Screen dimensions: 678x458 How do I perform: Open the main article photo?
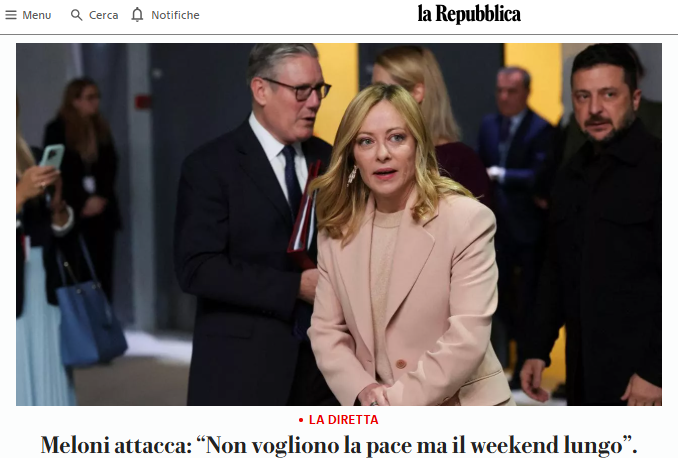tap(339, 224)
